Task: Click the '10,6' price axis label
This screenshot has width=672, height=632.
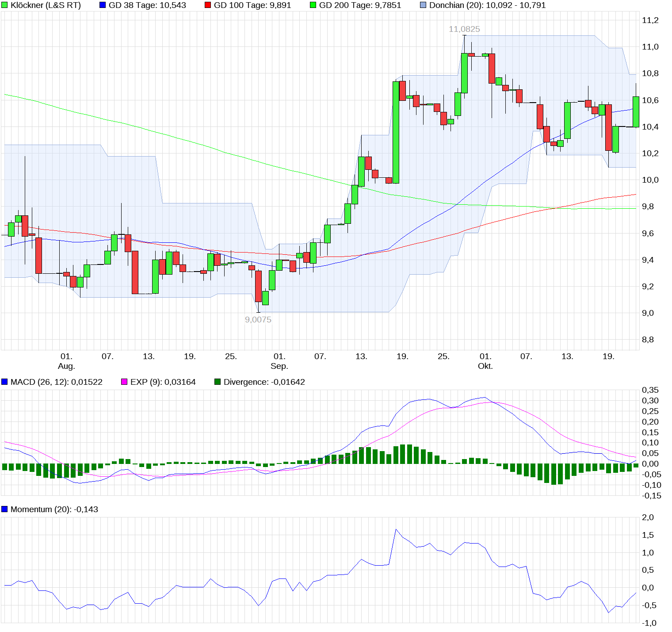Action: pyautogui.click(x=650, y=100)
